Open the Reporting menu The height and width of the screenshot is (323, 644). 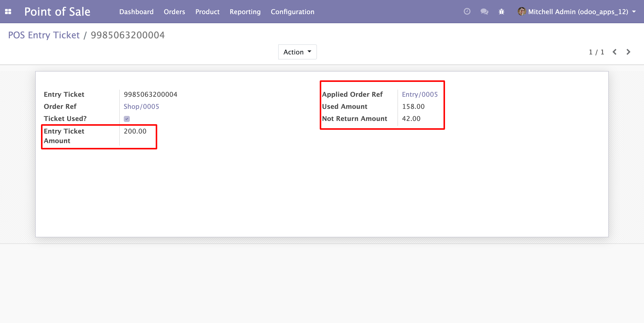[x=245, y=12]
